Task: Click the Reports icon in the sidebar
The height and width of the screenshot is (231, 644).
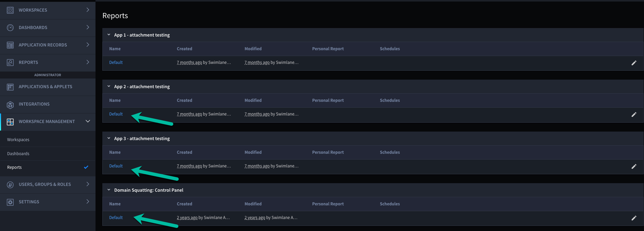Action: click(10, 63)
